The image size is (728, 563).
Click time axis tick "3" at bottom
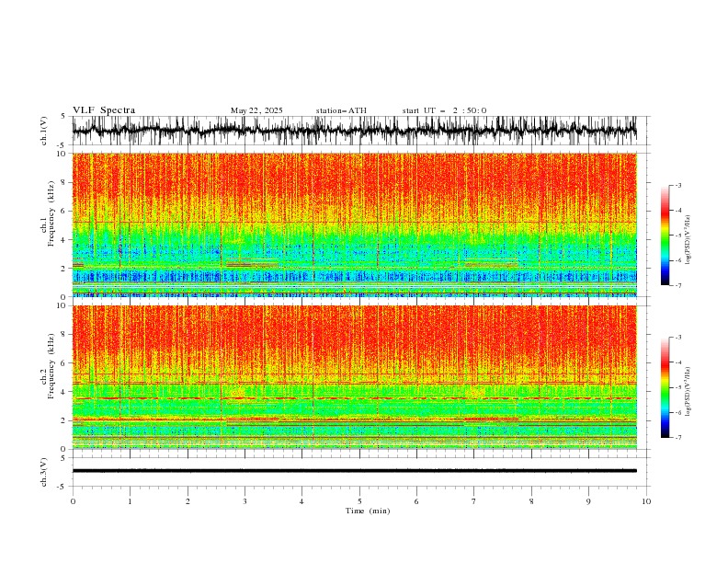click(245, 501)
